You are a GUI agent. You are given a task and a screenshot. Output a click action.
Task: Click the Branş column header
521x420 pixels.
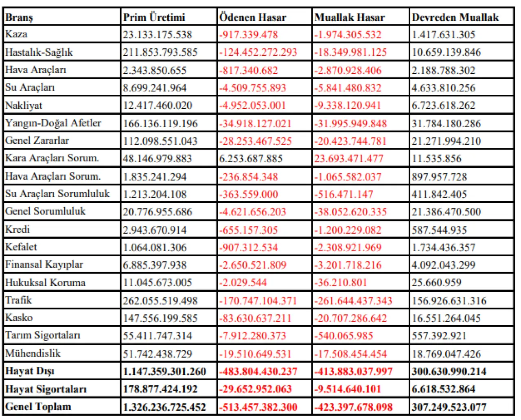tap(19, 17)
